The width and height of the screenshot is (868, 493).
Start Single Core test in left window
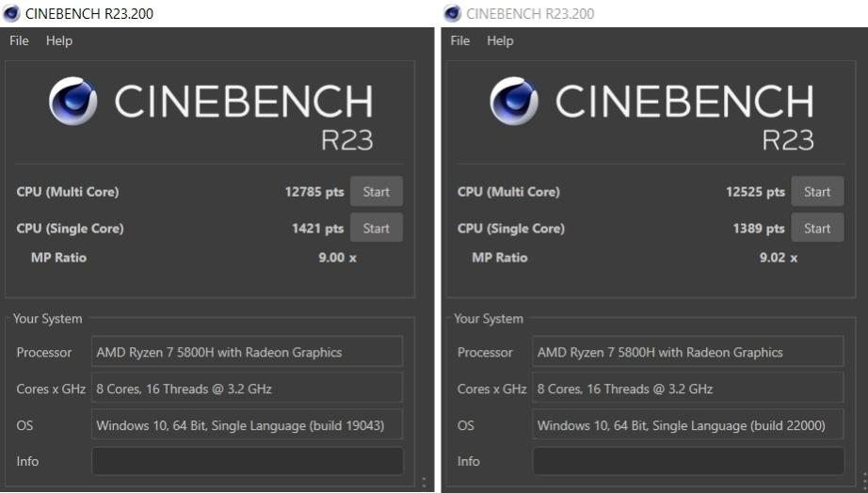(377, 228)
